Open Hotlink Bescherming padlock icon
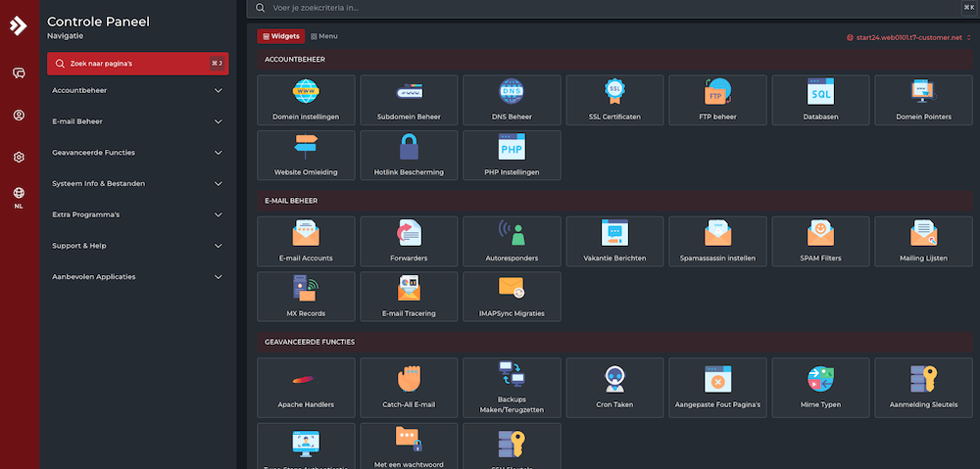 (409, 148)
